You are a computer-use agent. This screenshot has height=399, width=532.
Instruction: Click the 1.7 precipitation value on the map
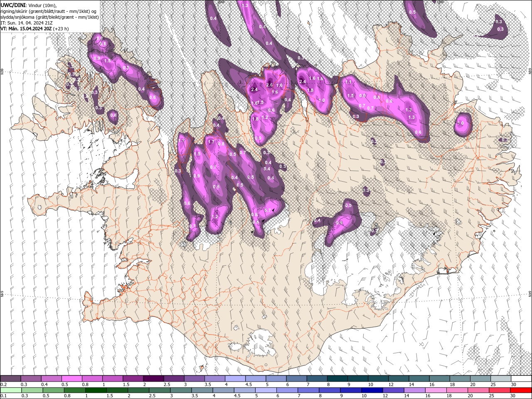point(211,142)
